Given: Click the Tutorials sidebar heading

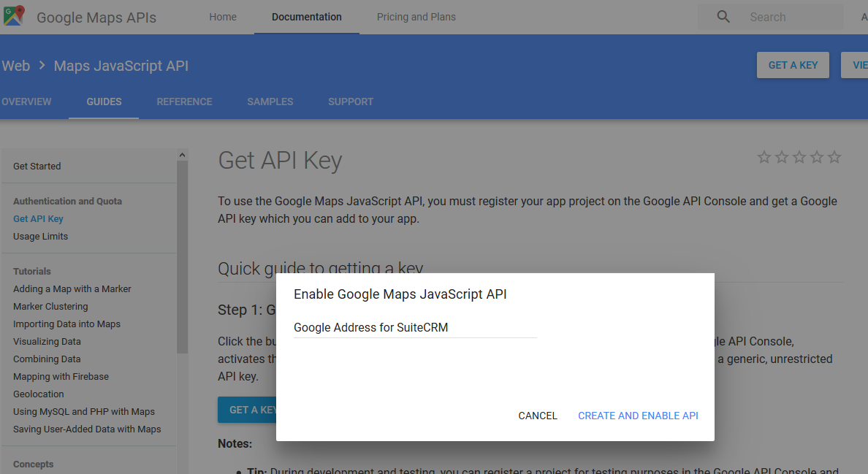Looking at the screenshot, I should (x=32, y=272).
